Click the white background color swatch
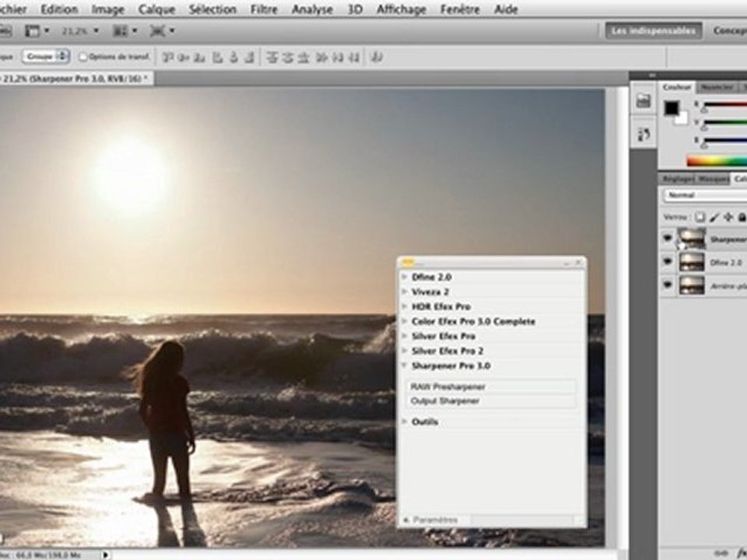This screenshot has height=560, width=747. tap(682, 118)
